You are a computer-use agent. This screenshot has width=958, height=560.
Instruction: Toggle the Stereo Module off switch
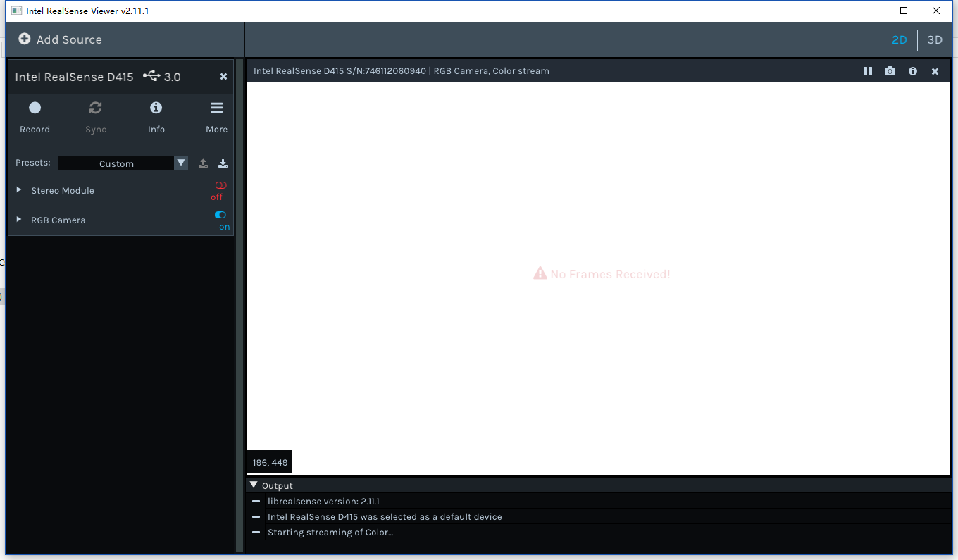pyautogui.click(x=219, y=185)
